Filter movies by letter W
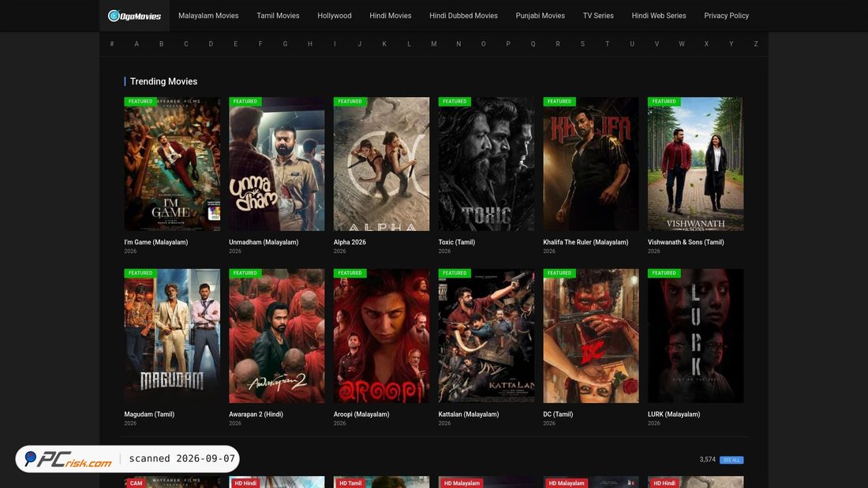This screenshot has width=868, height=488. click(682, 43)
